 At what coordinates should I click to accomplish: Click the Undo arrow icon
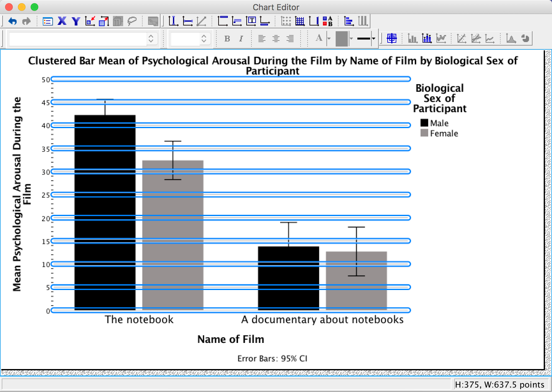pyautogui.click(x=12, y=21)
